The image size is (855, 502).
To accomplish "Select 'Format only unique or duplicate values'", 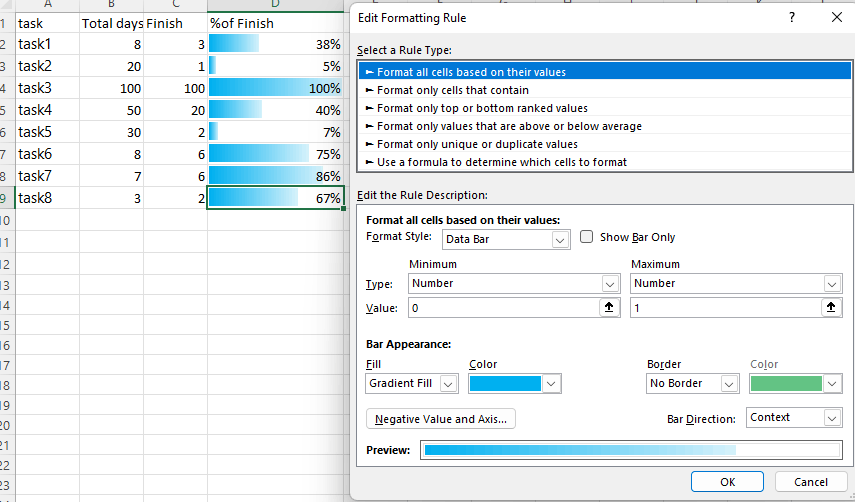I will pyautogui.click(x=605, y=144).
